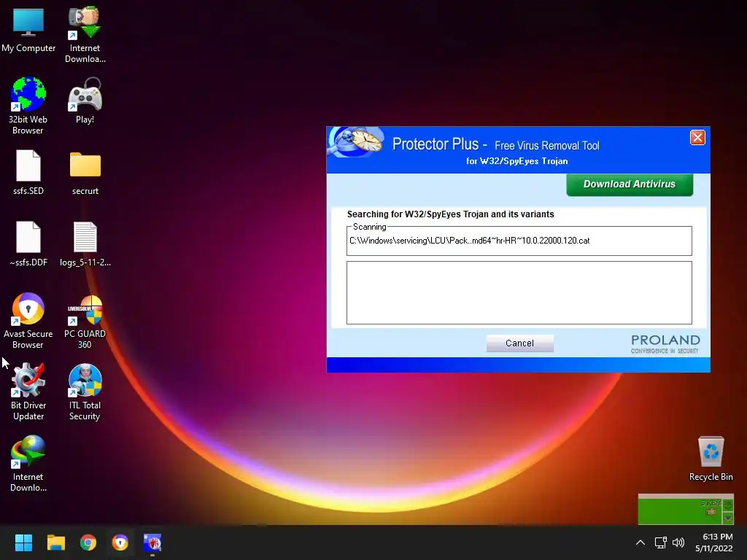Image resolution: width=747 pixels, height=560 pixels.
Task: Click the Scanning file path field
Action: click(519, 241)
